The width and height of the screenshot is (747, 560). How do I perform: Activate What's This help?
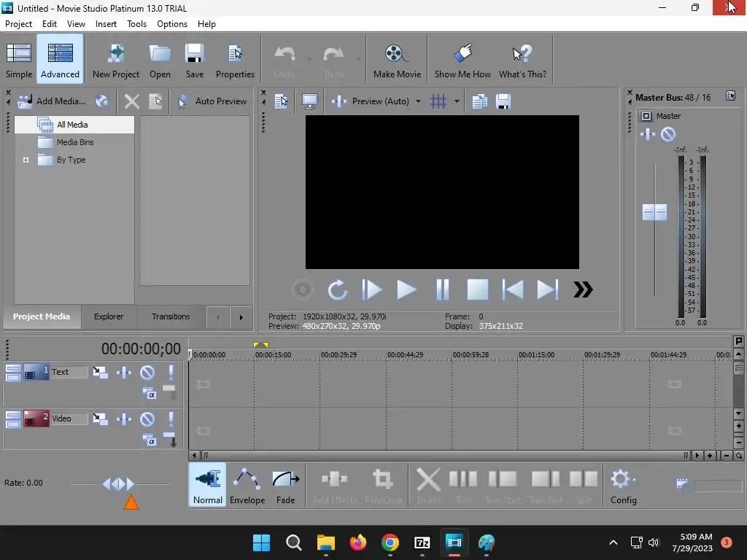(522, 60)
